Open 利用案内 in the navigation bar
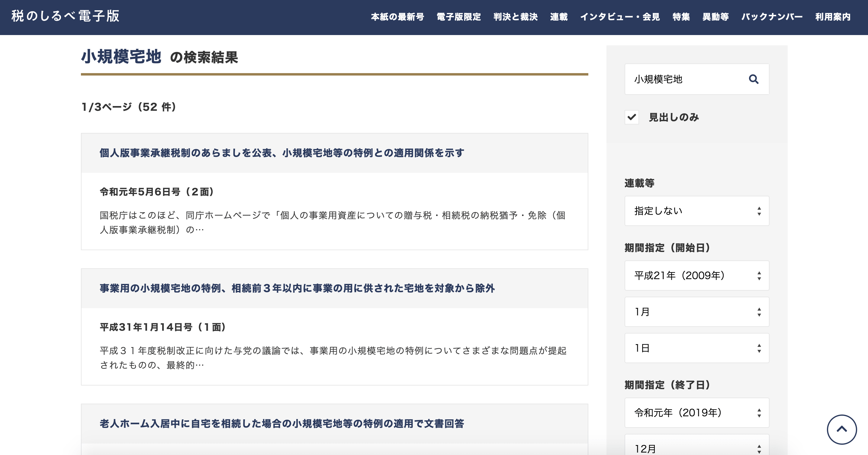 [833, 17]
